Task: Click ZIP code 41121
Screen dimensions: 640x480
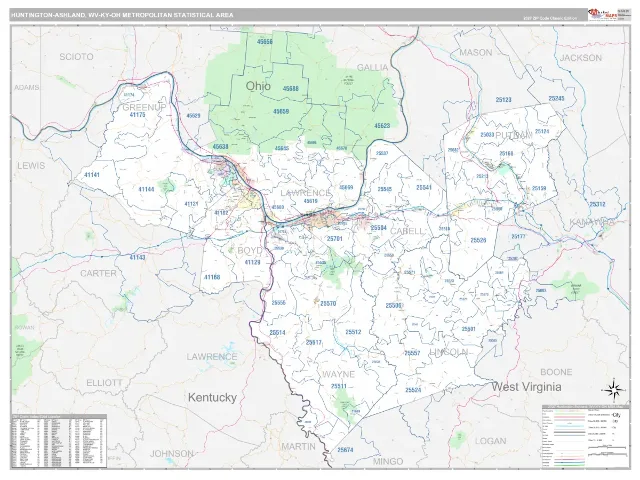Action: [191, 204]
